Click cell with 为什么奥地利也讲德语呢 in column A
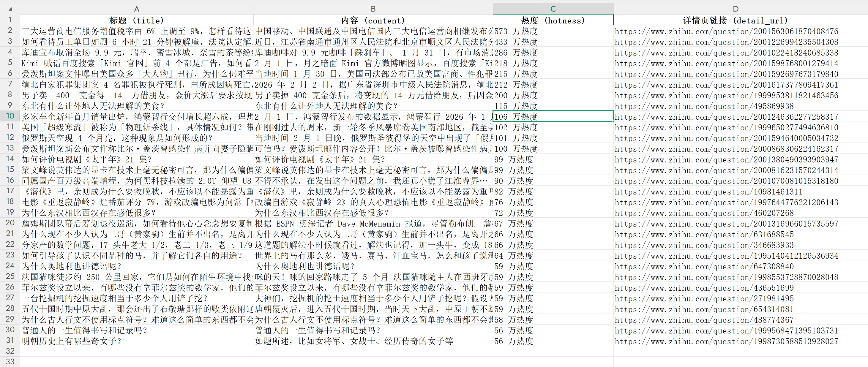The height and width of the screenshot is (367, 868). (x=71, y=266)
